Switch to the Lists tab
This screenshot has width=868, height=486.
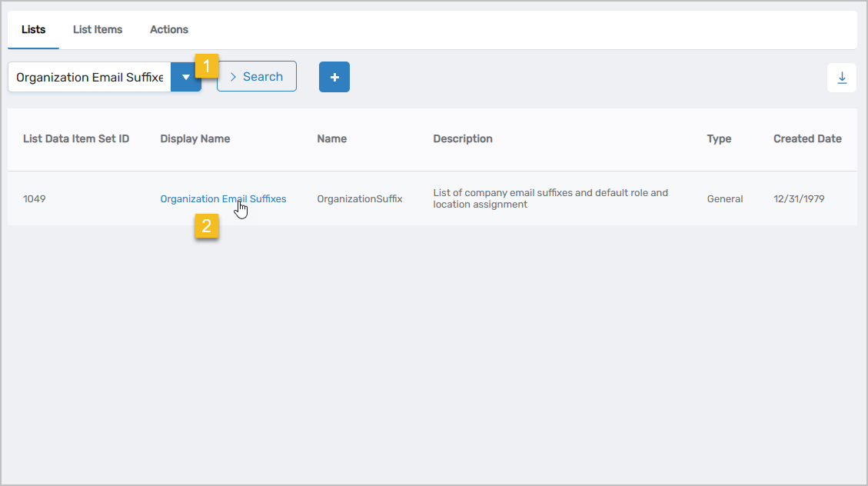(34, 30)
